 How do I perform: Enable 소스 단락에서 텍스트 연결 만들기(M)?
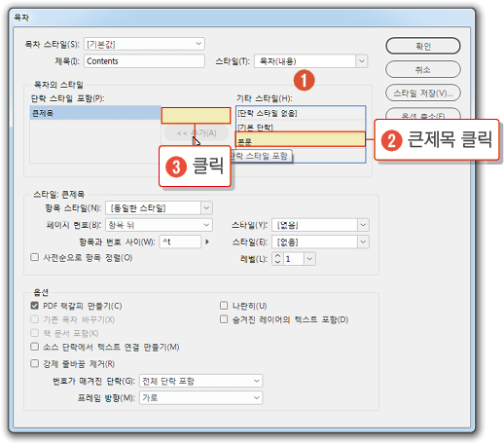(x=34, y=347)
